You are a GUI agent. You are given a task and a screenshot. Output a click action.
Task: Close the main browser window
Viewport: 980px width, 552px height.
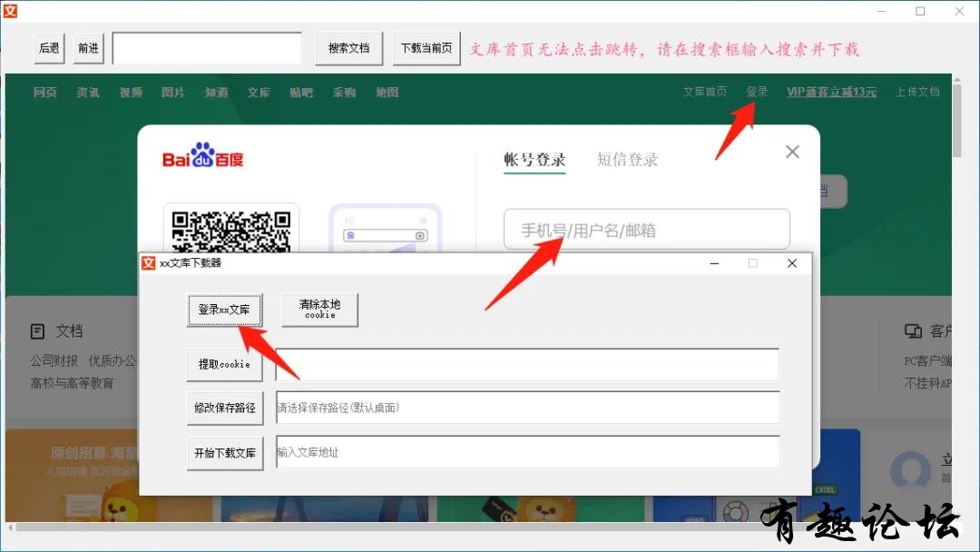(959, 11)
